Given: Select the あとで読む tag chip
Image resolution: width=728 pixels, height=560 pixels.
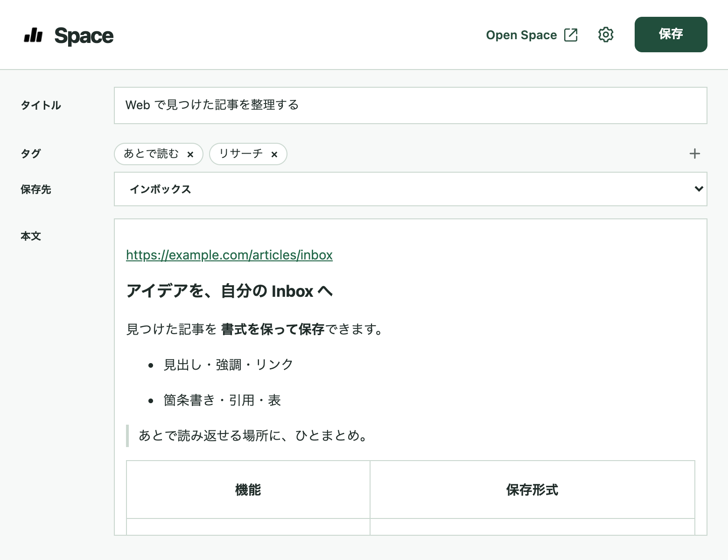Looking at the screenshot, I should coord(159,154).
